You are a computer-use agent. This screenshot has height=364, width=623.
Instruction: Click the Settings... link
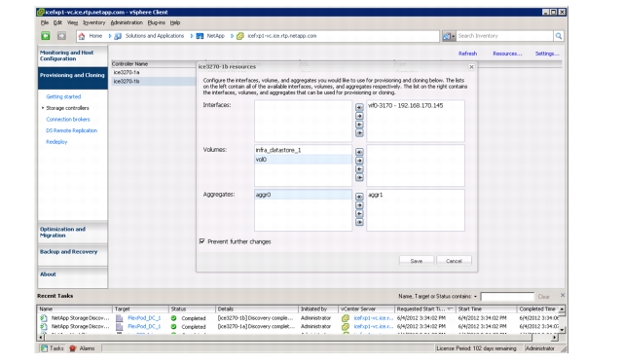[547, 54]
